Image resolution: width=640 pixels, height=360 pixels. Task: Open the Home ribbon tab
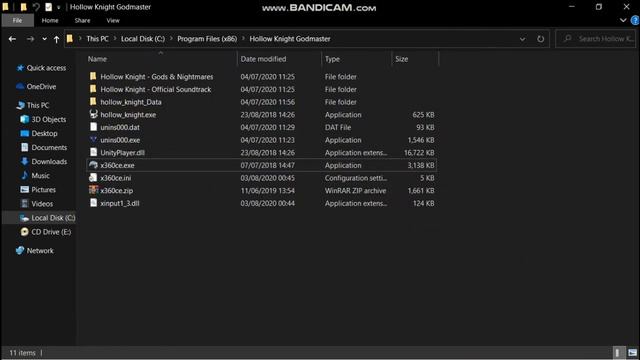[x=50, y=20]
